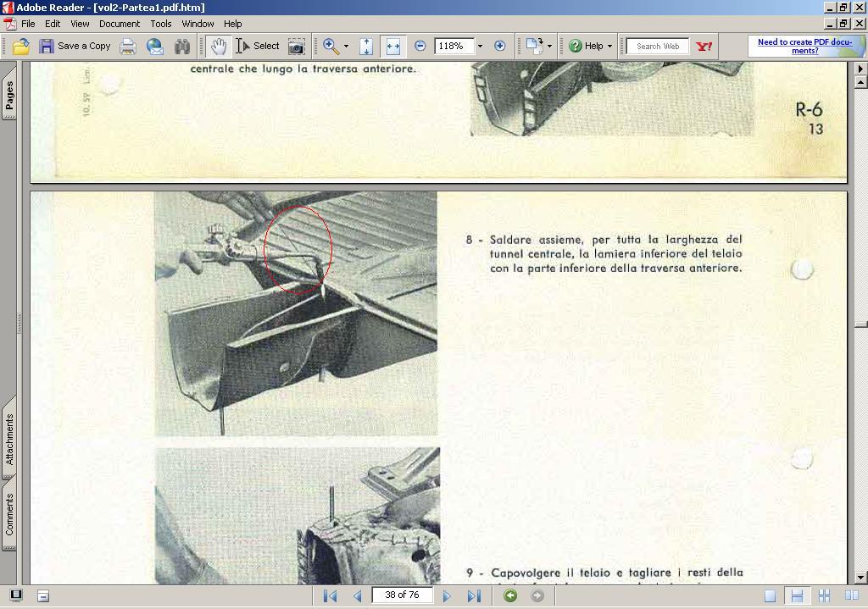Open the Attachments side tab
The width and height of the screenshot is (868, 609).
point(9,439)
